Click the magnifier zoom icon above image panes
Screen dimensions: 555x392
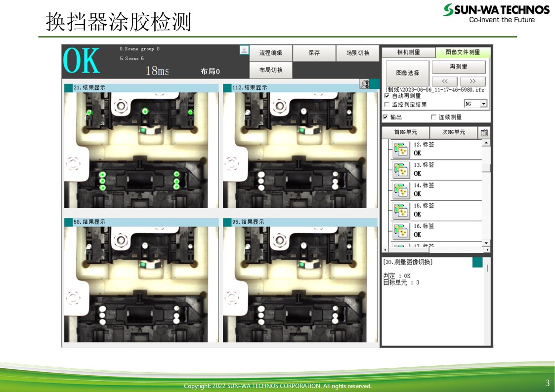pos(365,84)
